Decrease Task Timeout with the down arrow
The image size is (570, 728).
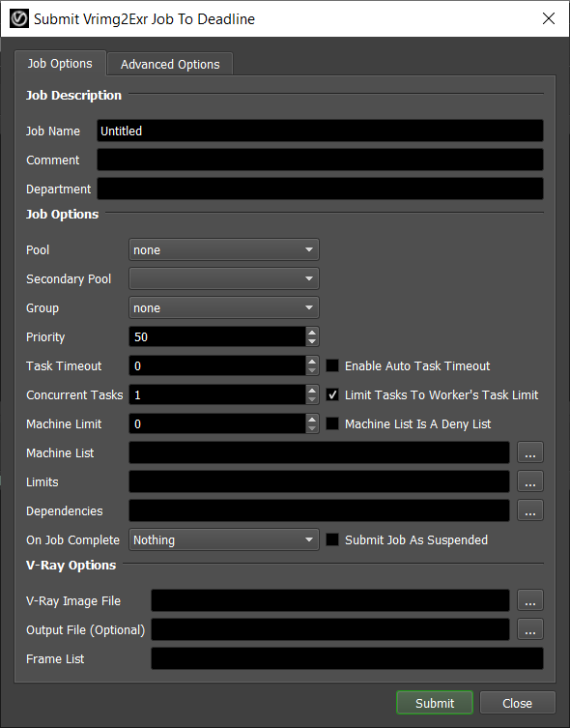pyautogui.click(x=312, y=371)
